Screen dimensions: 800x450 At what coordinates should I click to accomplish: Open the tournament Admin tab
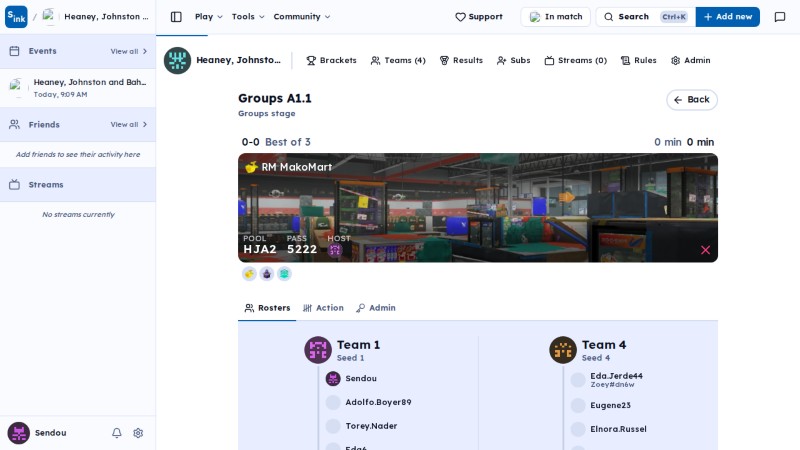pos(690,60)
